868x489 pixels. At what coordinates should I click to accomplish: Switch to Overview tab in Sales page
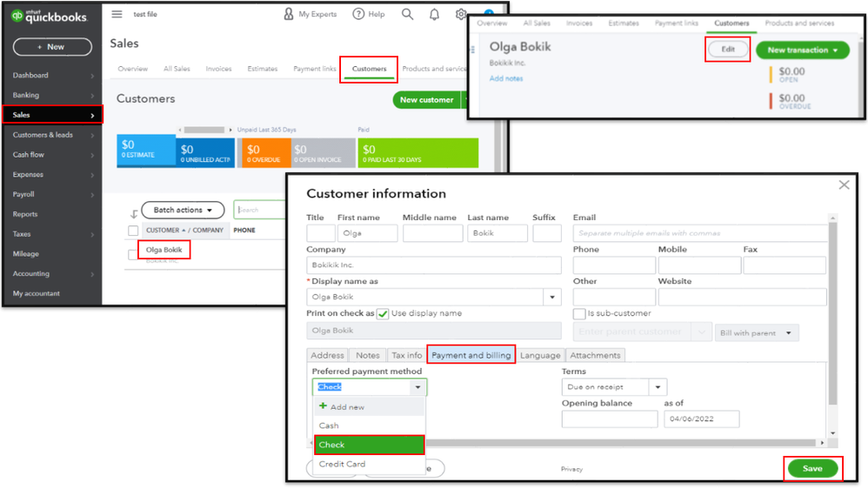tap(133, 69)
